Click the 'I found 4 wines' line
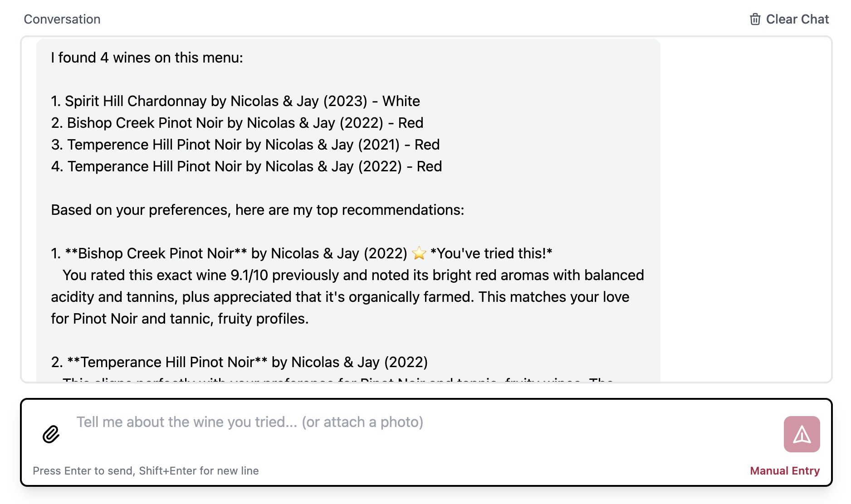Screen dimensions: 851x504 click(x=147, y=58)
